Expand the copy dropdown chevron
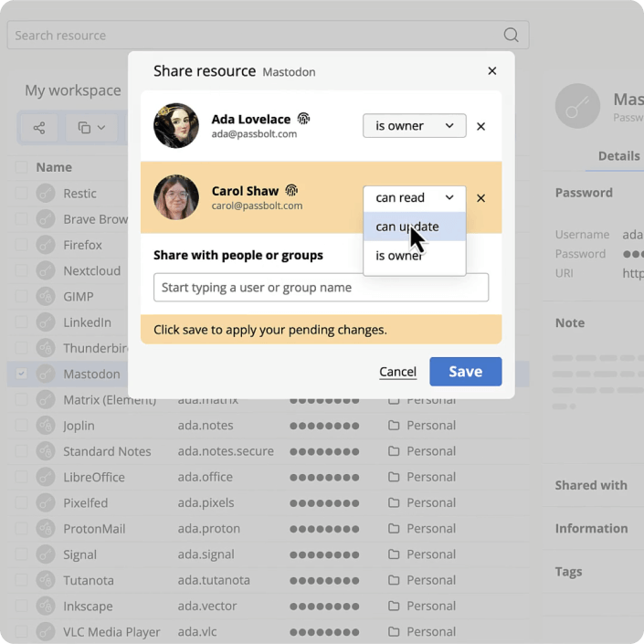The height and width of the screenshot is (644, 644). (101, 128)
